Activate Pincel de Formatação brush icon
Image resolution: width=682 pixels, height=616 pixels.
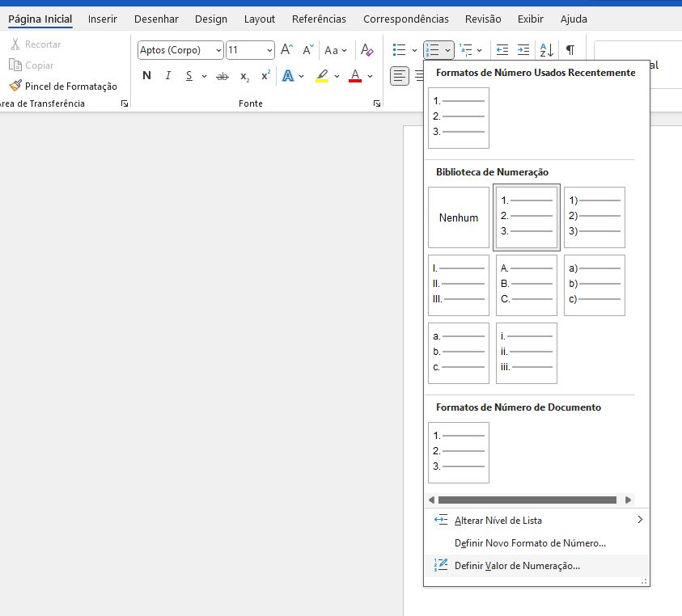click(15, 86)
